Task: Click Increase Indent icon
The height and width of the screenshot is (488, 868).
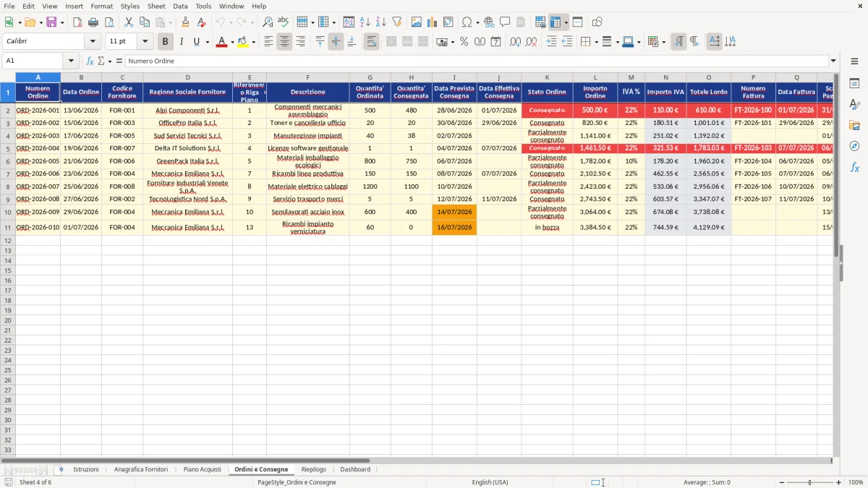Action: tap(551, 42)
